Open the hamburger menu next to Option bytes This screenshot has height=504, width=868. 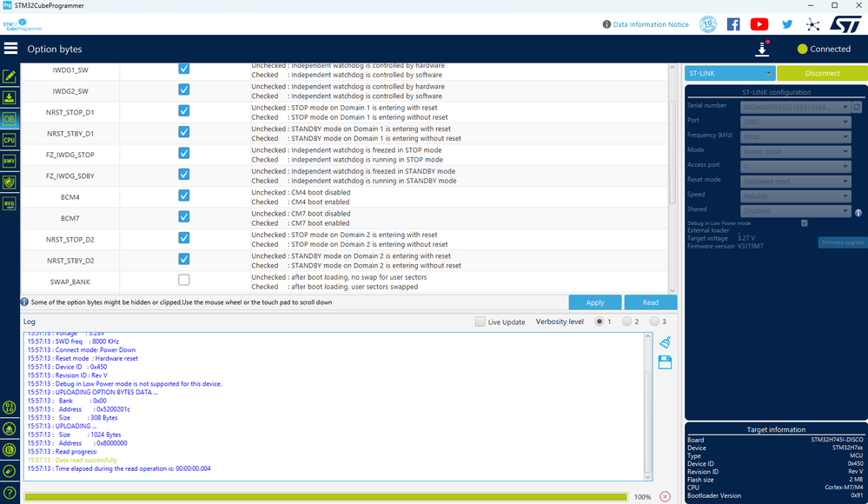tap(10, 49)
